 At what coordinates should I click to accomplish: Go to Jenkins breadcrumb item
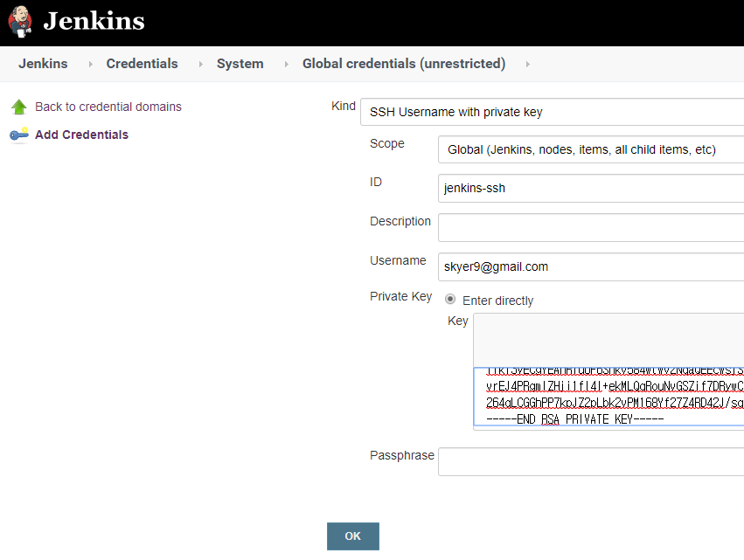tap(43, 64)
